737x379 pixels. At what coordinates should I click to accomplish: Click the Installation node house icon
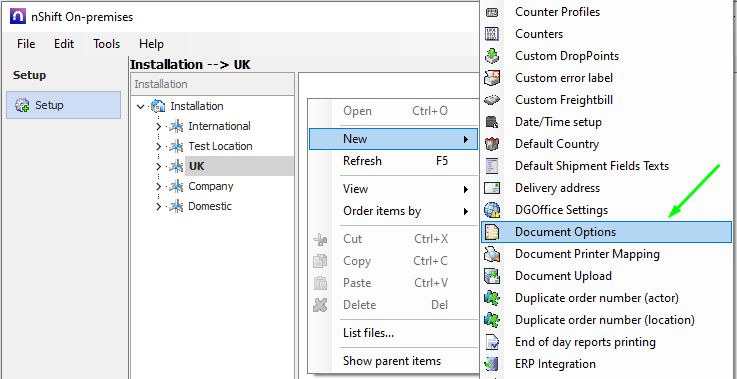click(158, 106)
